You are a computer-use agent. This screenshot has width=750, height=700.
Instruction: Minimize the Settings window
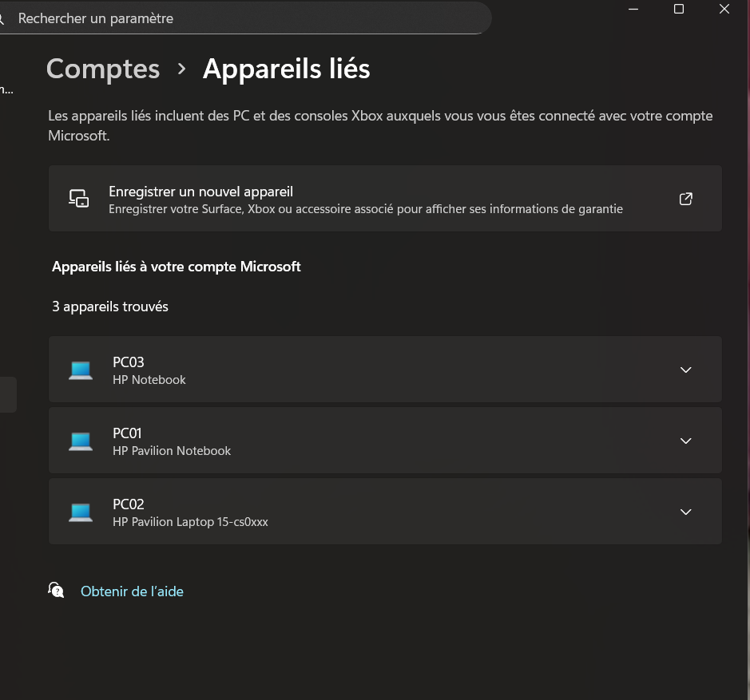(633, 9)
